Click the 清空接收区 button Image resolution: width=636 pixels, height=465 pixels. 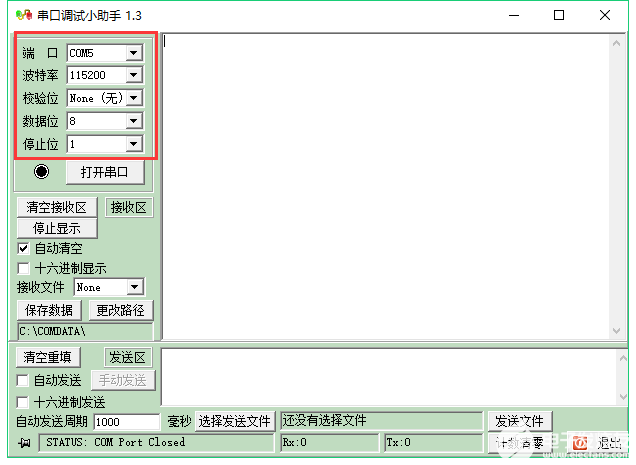[57, 207]
